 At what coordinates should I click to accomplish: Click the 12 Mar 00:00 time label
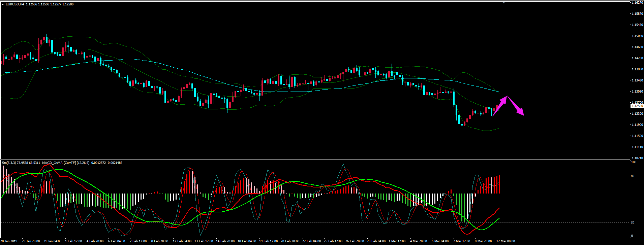pyautogui.click(x=505, y=241)
